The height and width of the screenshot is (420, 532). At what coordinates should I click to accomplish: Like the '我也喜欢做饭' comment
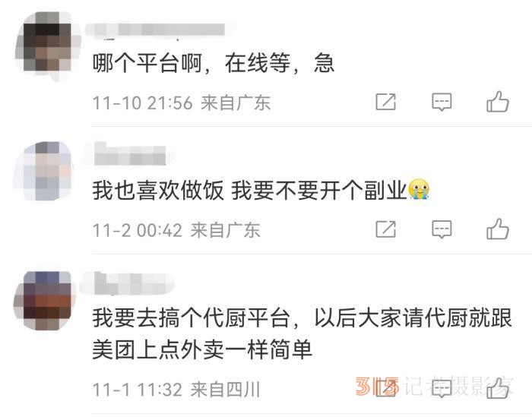(497, 229)
